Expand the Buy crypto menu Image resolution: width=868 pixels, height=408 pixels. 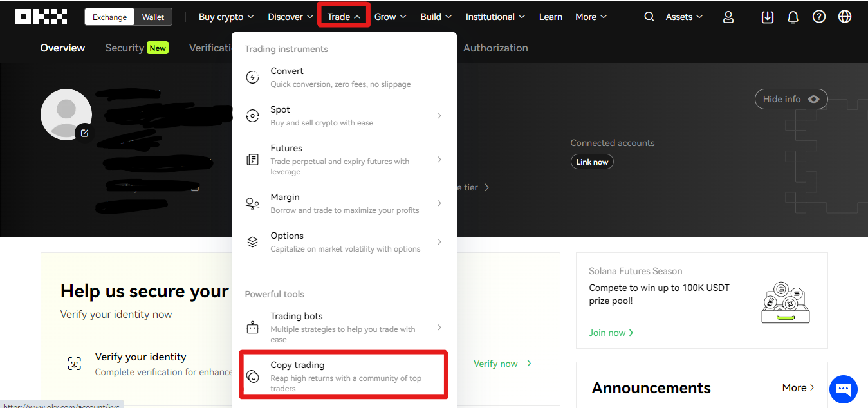point(226,17)
